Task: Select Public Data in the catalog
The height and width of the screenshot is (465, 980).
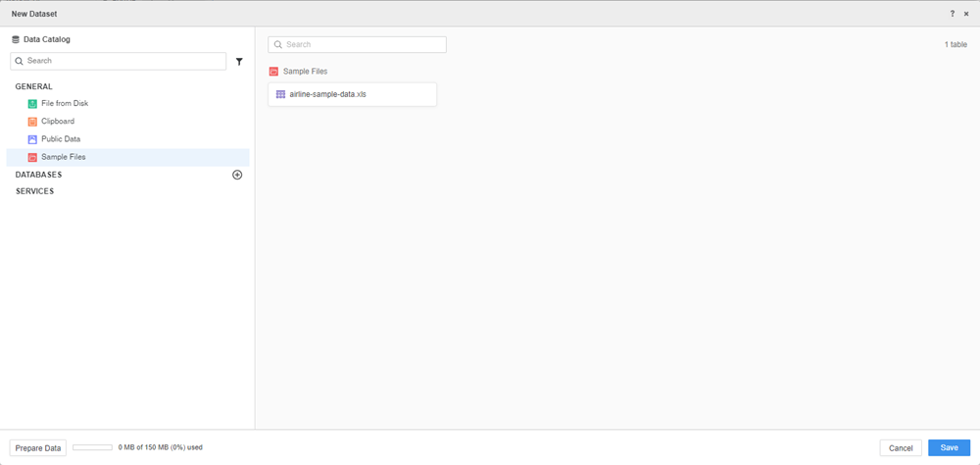Action: (61, 139)
